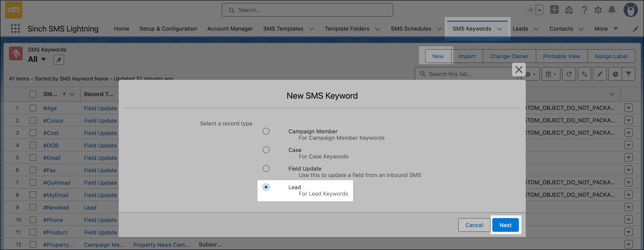Viewport: 644px width, 250px height.
Task: Open the All list view selector
Action: tap(37, 59)
